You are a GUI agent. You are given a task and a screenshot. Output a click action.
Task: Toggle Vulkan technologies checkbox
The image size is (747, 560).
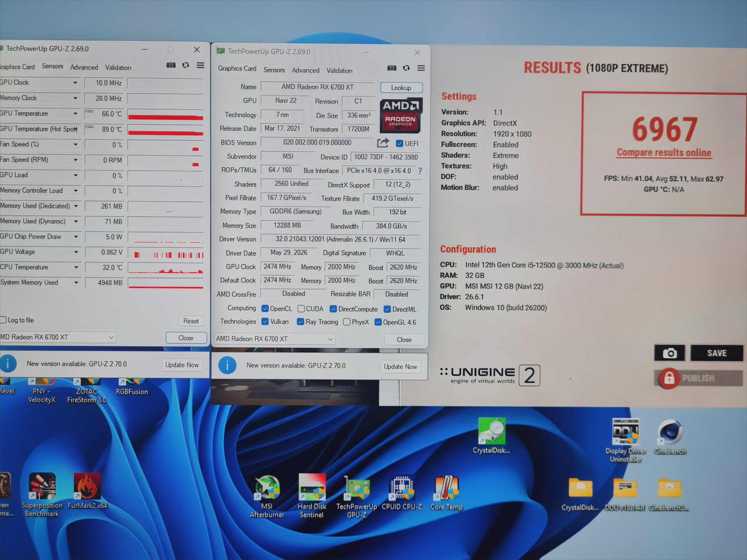click(x=265, y=322)
